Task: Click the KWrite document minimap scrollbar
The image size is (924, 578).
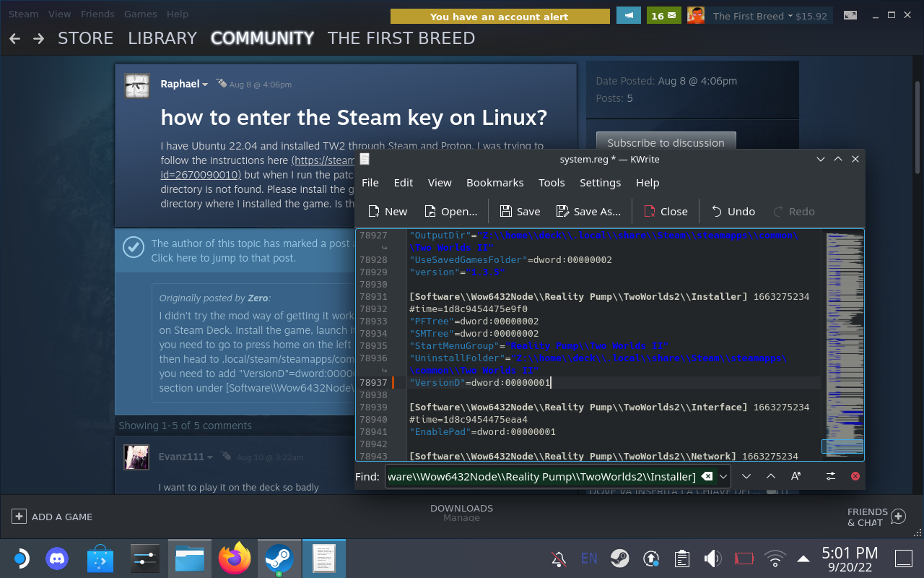Action: click(x=842, y=345)
